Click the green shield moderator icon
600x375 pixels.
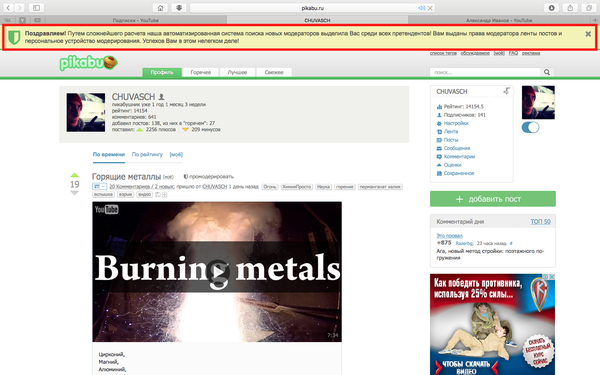pyautogui.click(x=14, y=37)
